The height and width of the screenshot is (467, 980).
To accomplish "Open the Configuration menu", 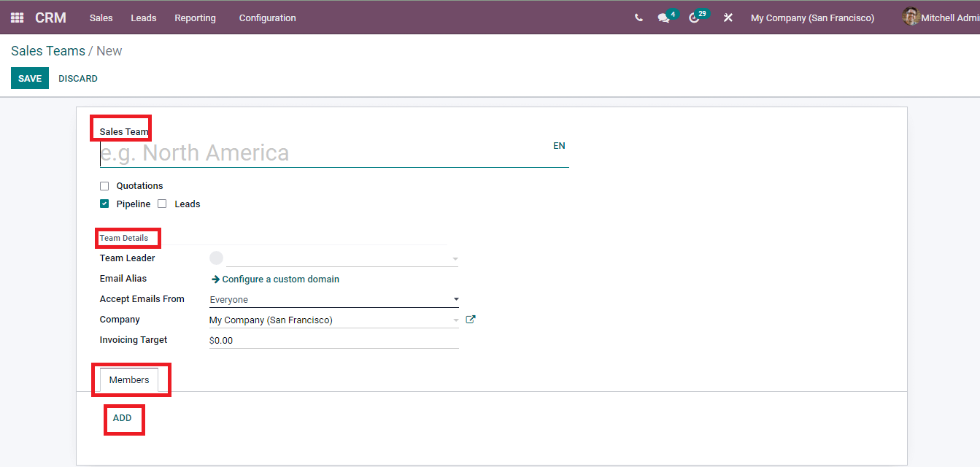I will (x=268, y=18).
